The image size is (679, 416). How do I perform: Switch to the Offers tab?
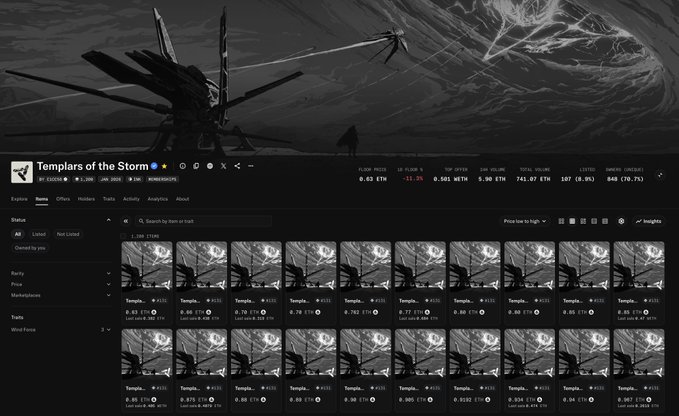pos(63,199)
